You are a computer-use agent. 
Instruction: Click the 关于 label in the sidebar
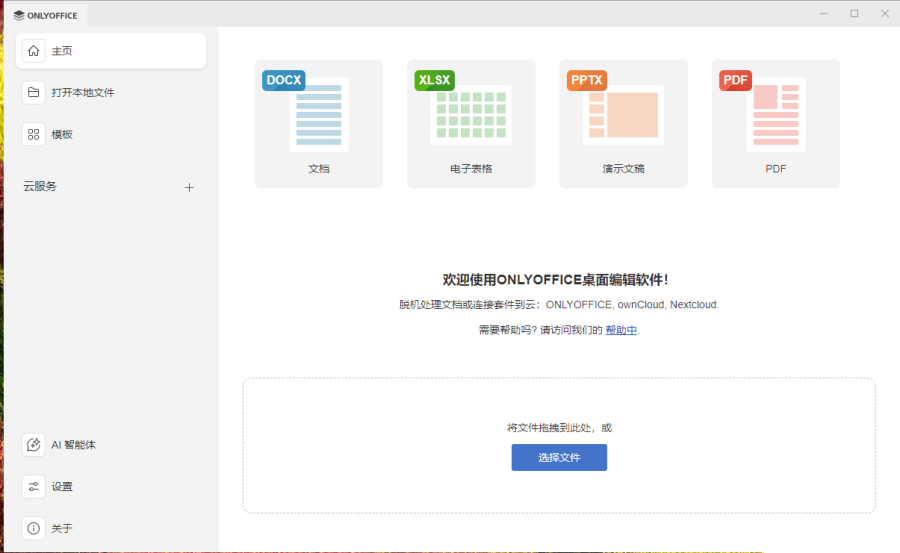point(62,528)
